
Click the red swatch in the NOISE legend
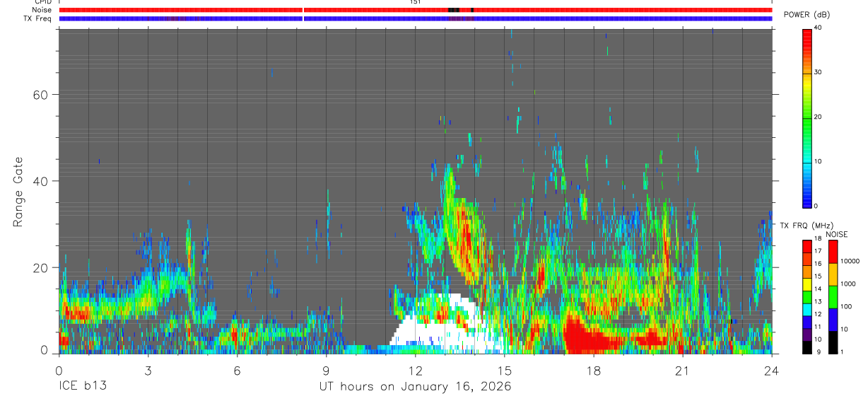(833, 252)
